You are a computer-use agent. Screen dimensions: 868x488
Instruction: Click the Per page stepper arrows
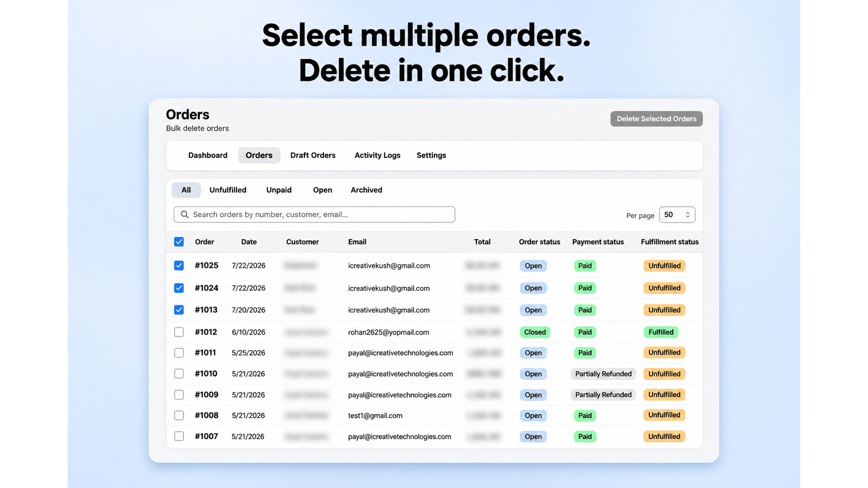tap(687, 215)
